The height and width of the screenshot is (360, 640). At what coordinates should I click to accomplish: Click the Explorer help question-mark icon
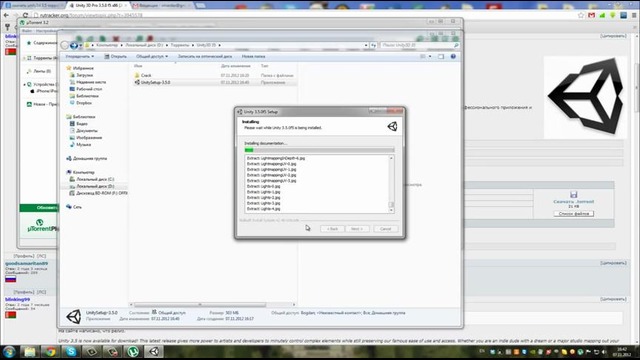coord(453,56)
